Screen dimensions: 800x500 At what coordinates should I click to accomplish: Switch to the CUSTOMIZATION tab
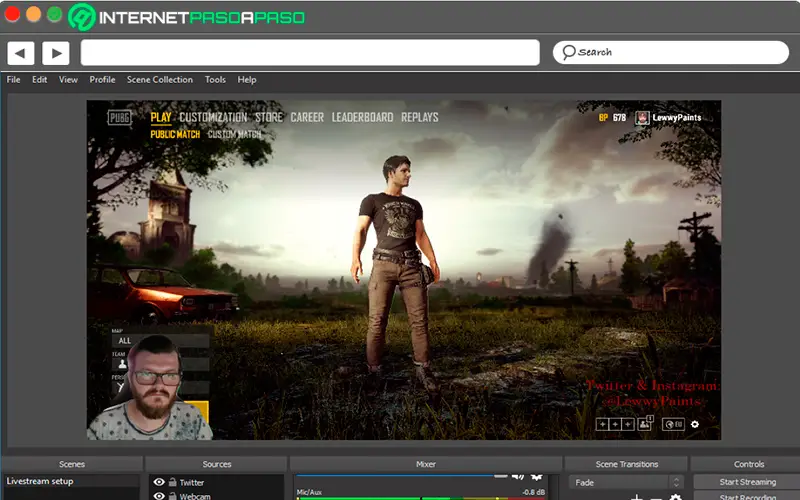point(213,117)
